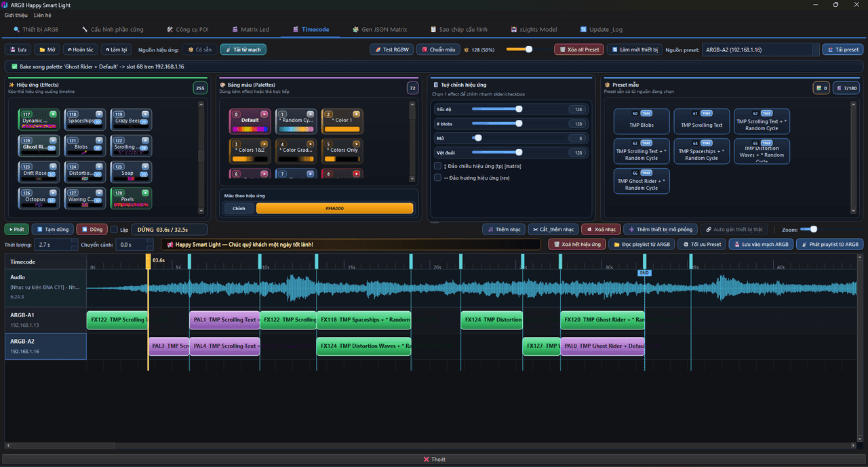Switch to Cấu hình phần cứng tab
The width and height of the screenshot is (868, 467).
pyautogui.click(x=113, y=30)
